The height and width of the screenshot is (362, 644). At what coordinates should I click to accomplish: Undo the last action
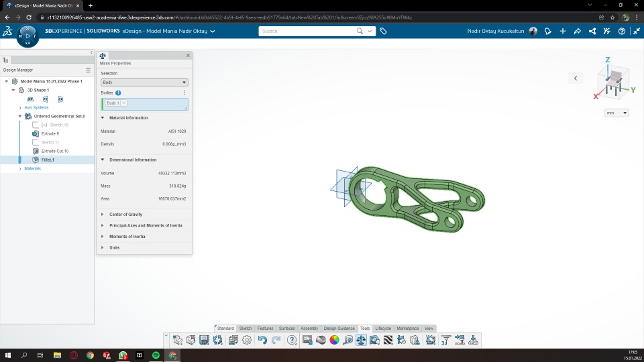[x=262, y=340]
